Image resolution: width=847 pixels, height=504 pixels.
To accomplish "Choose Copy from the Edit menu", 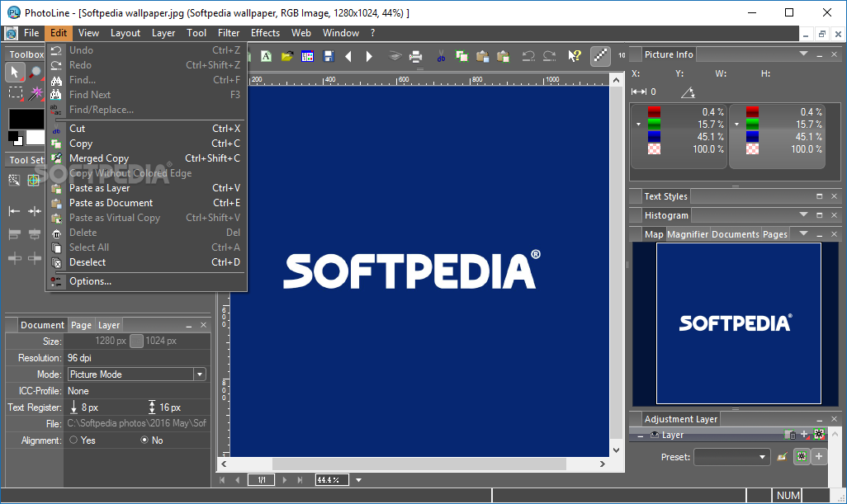I will point(146,144).
